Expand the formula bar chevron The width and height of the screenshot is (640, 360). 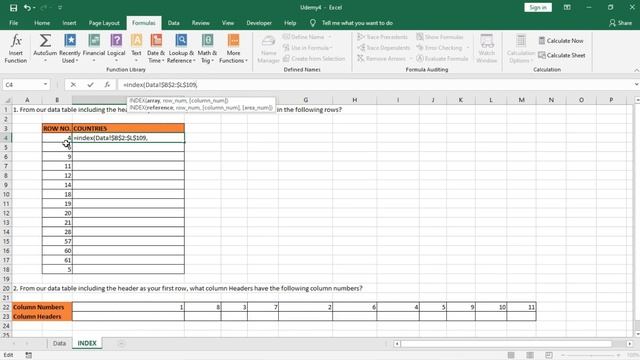[636, 84]
